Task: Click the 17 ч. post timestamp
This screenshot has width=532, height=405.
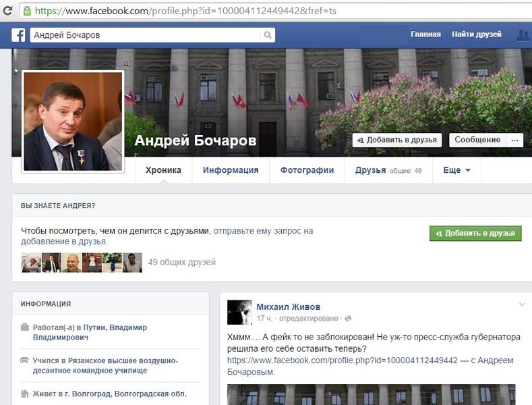Action: point(264,319)
